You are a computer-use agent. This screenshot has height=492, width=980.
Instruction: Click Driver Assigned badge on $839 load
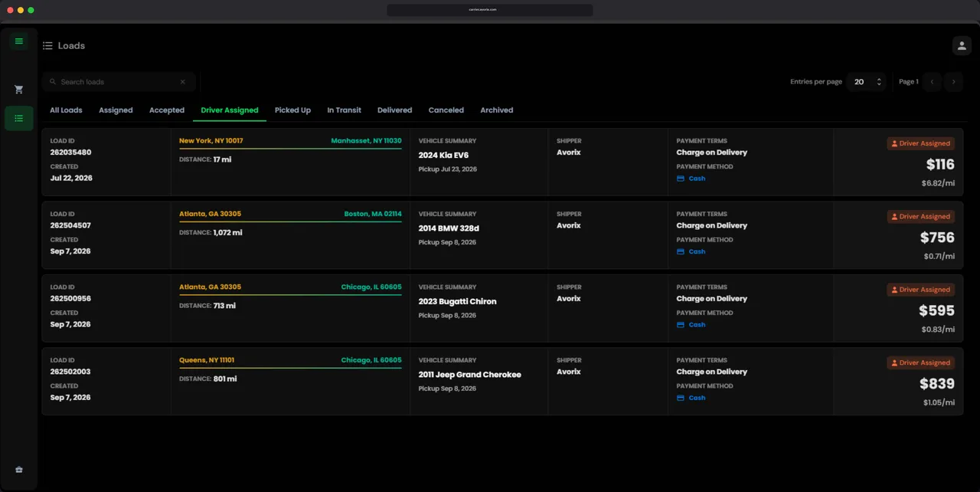920,363
